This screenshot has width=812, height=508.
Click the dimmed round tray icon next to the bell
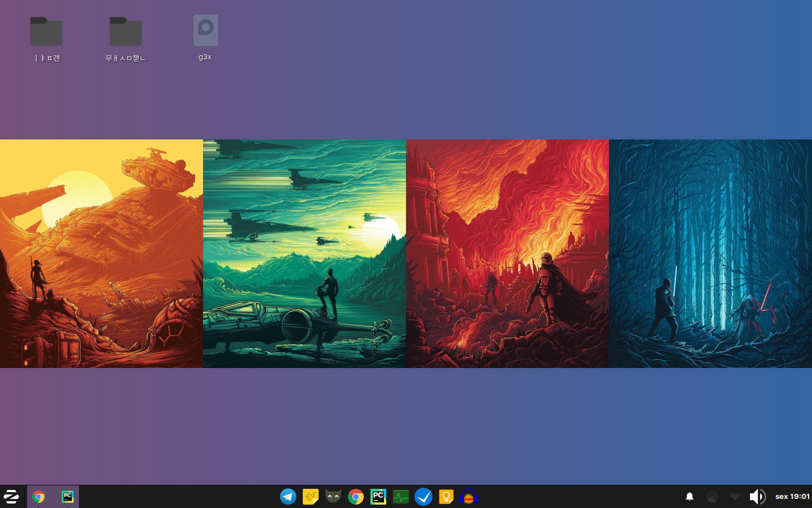(712, 497)
